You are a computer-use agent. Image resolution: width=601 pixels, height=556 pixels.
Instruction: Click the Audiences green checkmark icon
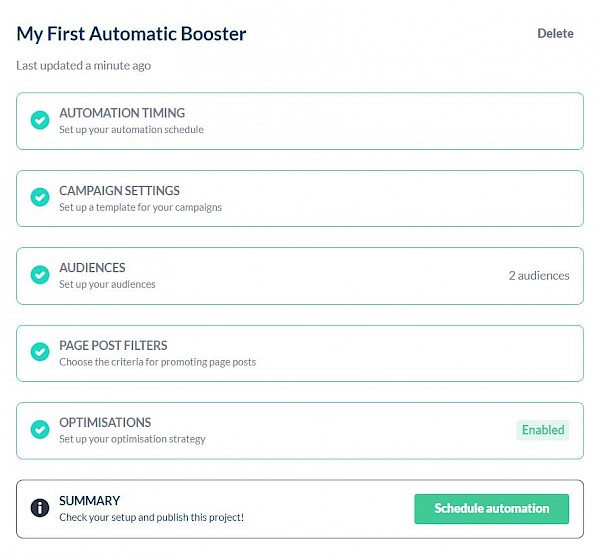[x=40, y=275]
